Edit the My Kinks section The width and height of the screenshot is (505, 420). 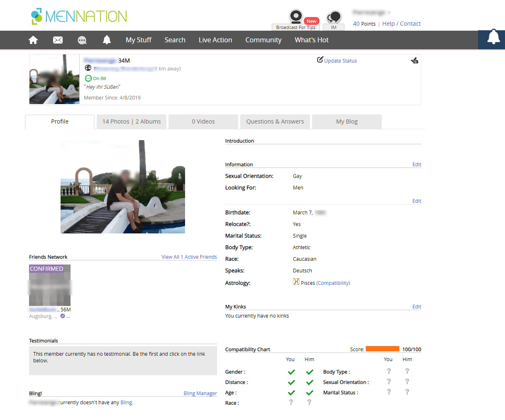coord(417,306)
